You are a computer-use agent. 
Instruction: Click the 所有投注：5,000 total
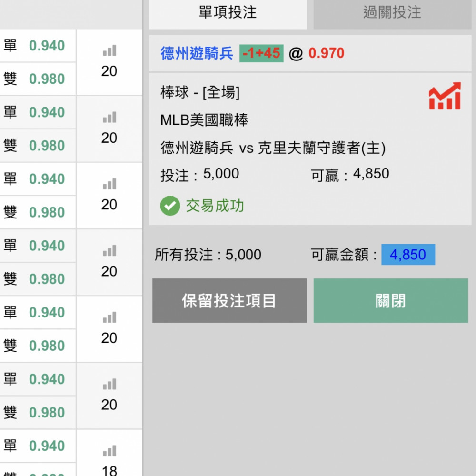208,255
